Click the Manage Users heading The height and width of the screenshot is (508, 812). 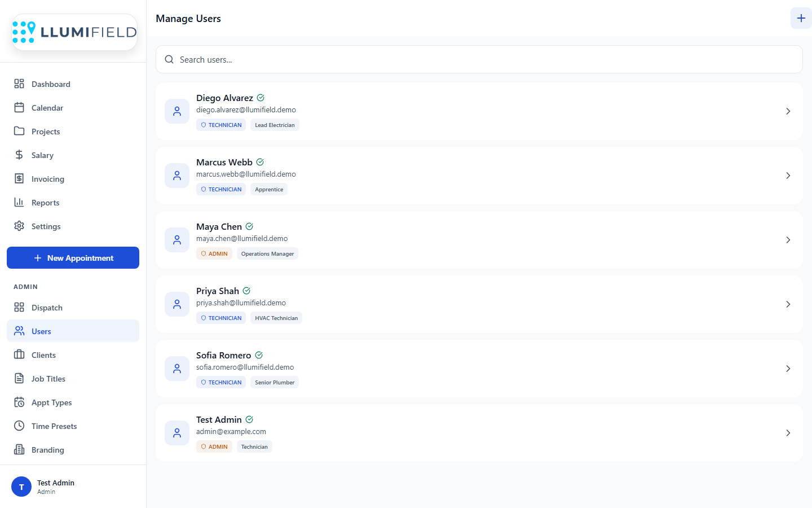pyautogui.click(x=188, y=19)
